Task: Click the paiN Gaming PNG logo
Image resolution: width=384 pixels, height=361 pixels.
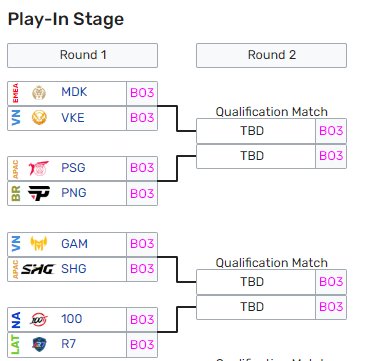Action: click(x=39, y=193)
